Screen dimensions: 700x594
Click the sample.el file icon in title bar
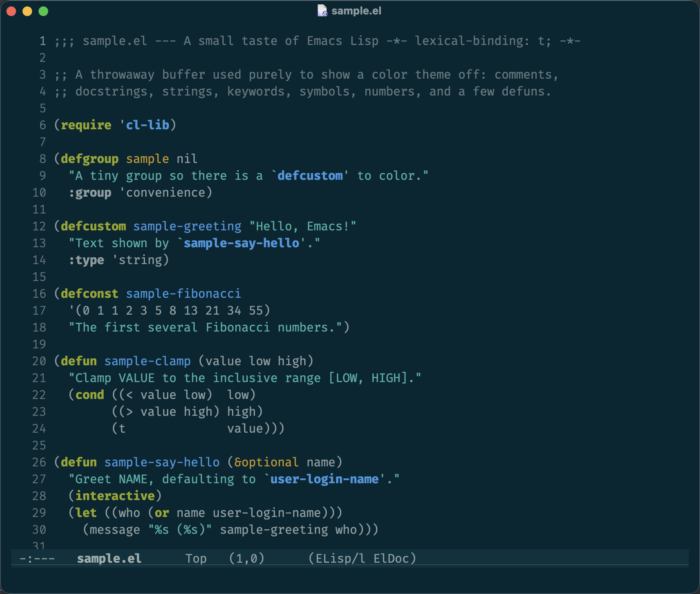(322, 11)
